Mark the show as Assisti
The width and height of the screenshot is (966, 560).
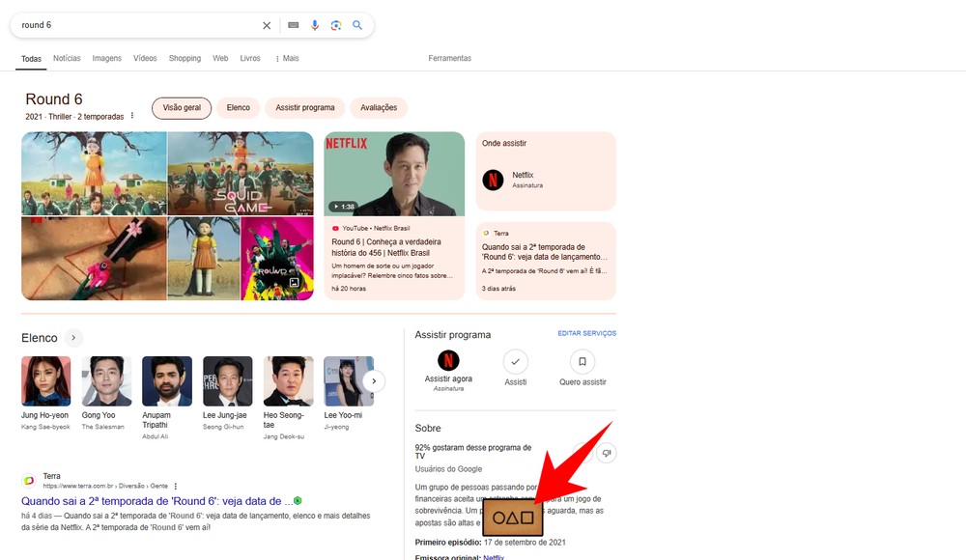click(516, 362)
